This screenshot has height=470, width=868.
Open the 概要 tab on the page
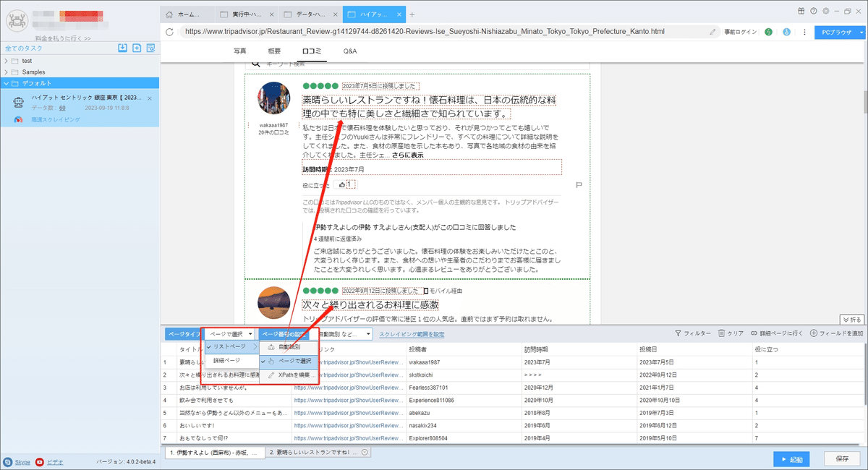274,51
